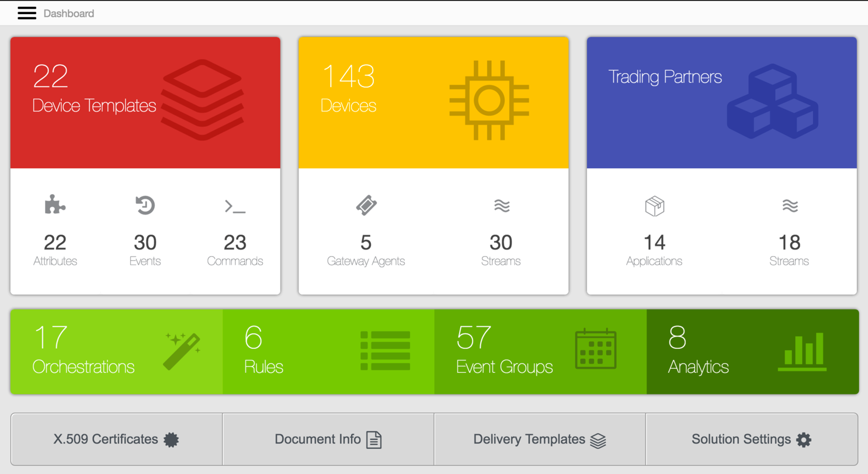Open the red Device Templates card
The width and height of the screenshot is (868, 474).
[x=145, y=103]
